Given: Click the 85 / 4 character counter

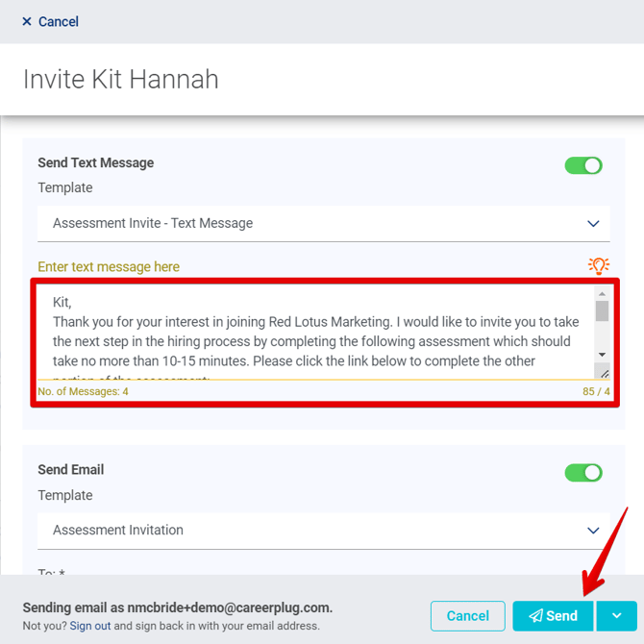Looking at the screenshot, I should (596, 391).
